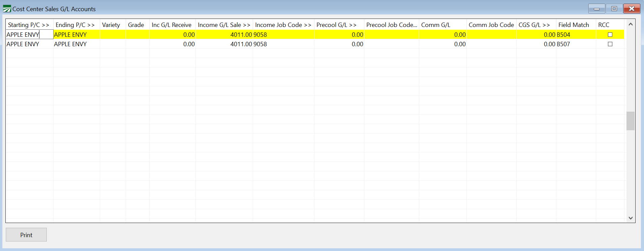The image size is (644, 251).
Task: Maximize the Cost Center Sales window
Action: (x=614, y=8)
